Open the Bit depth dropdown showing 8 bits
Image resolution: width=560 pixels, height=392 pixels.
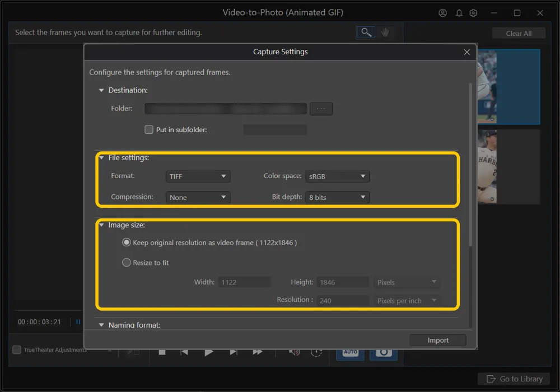pyautogui.click(x=338, y=197)
